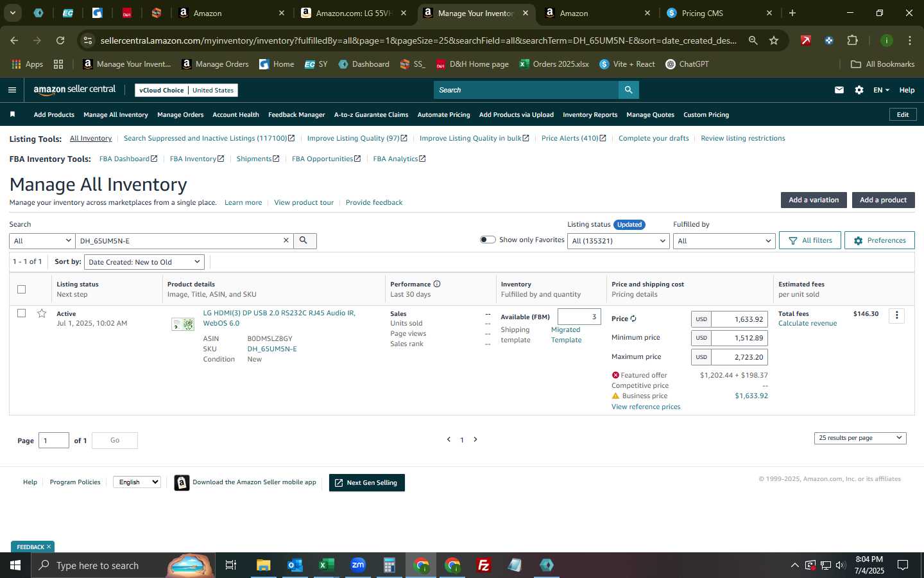Favorite the DH_65UM5N-E listing with star
924x578 pixels.
42,313
